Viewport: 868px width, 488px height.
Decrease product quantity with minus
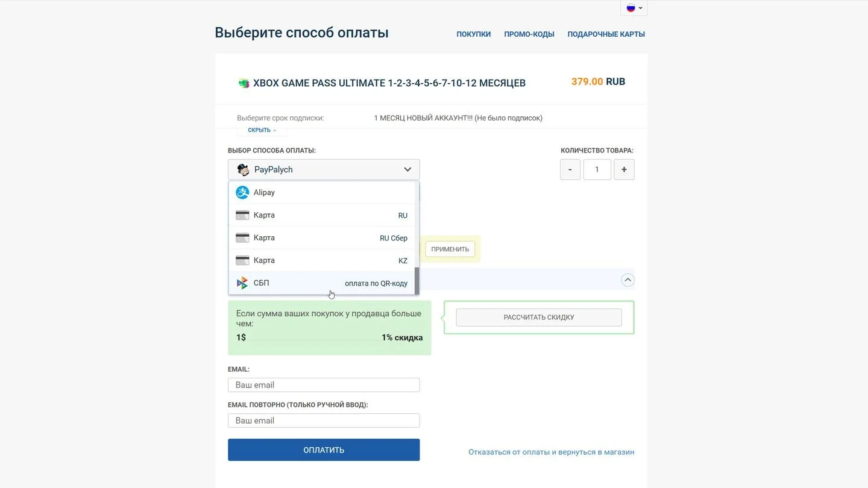[570, 169]
